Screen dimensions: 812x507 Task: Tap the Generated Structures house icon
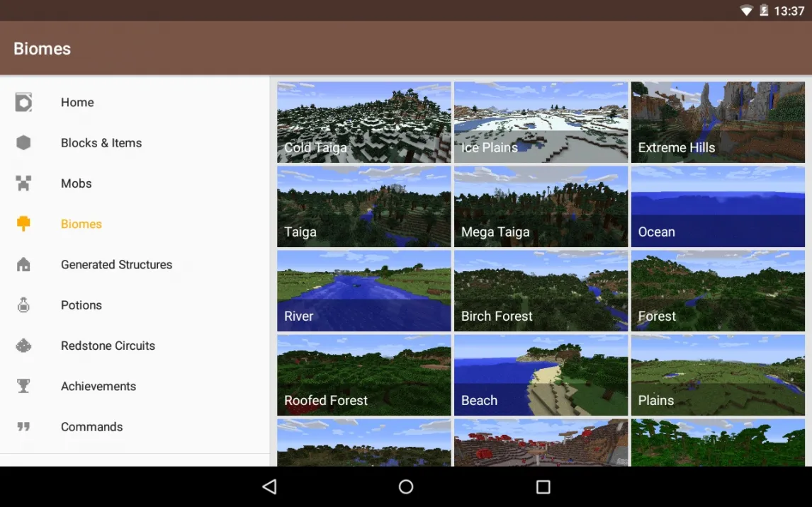(x=23, y=265)
